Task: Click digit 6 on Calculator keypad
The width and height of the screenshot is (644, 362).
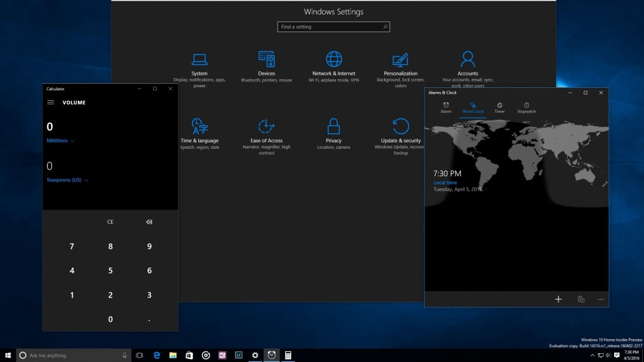Action: [x=149, y=271]
